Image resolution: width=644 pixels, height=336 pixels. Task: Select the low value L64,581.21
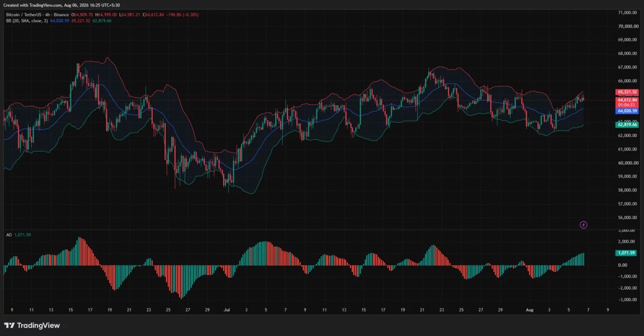pyautogui.click(x=129, y=15)
